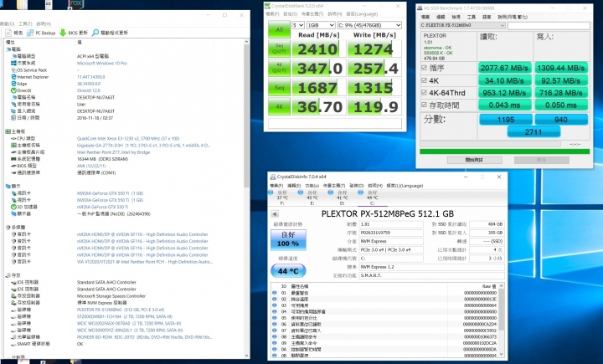The height and width of the screenshot is (364, 603).
Task: Click the total score 2711 in AS SSD
Action: point(533,132)
